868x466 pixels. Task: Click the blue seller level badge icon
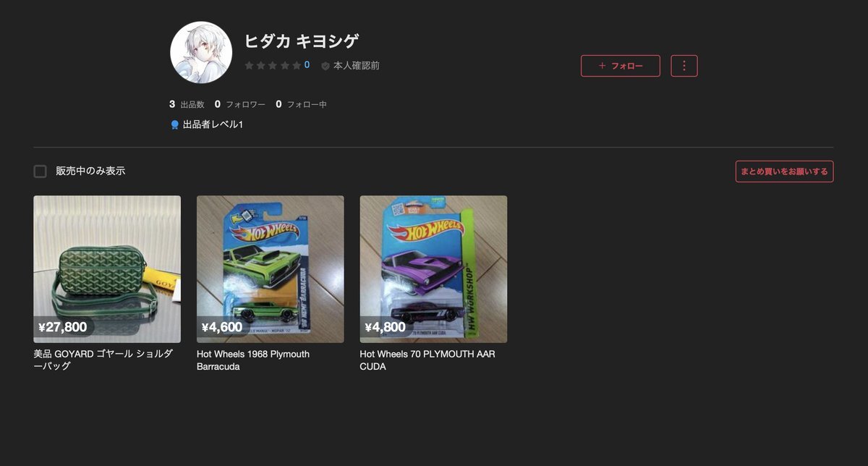(174, 125)
